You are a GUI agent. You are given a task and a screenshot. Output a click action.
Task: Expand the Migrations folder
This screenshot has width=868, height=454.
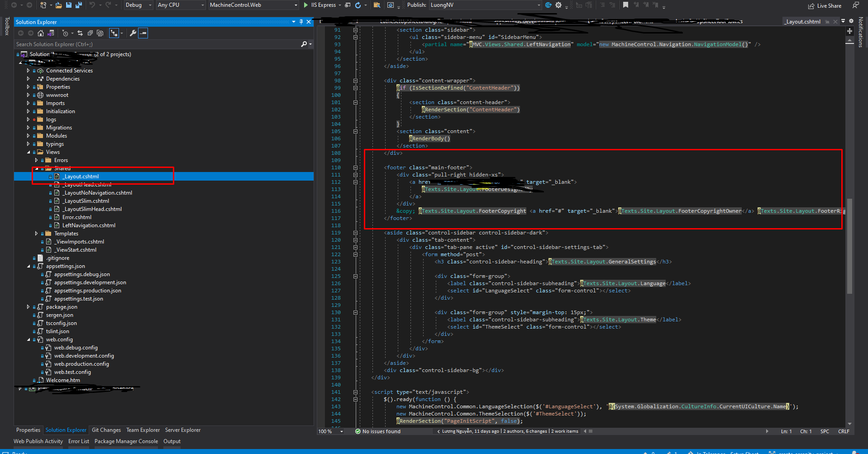pos(28,128)
